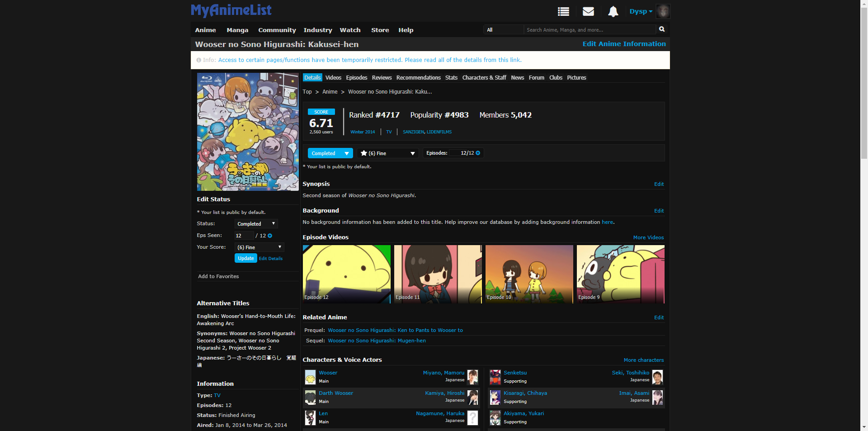The width and height of the screenshot is (868, 431).
Task: Open the (6) Fine score dropdown with star
Action: 387,153
